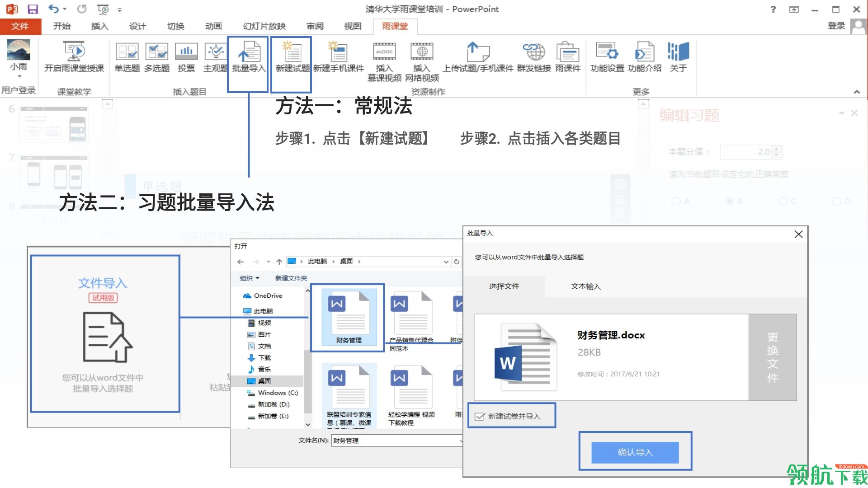Open the 组织 dropdown in file dialog
The image size is (868, 488).
pyautogui.click(x=250, y=278)
